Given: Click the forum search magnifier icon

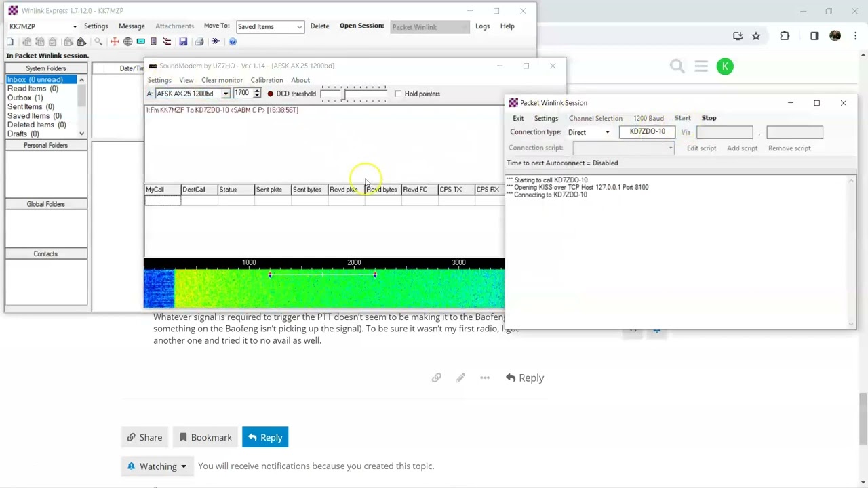Looking at the screenshot, I should click(x=677, y=66).
